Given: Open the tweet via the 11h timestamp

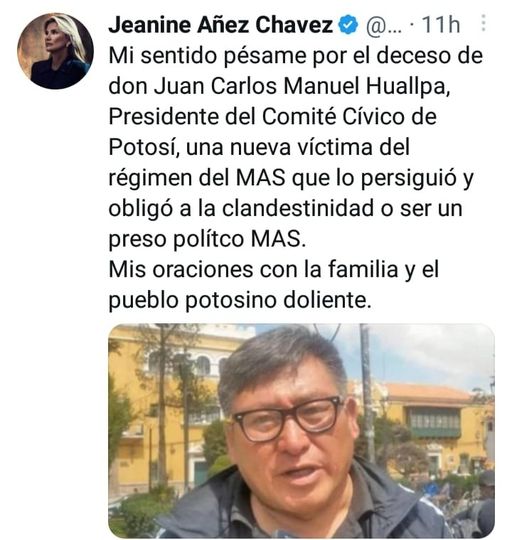Looking at the screenshot, I should 441,25.
